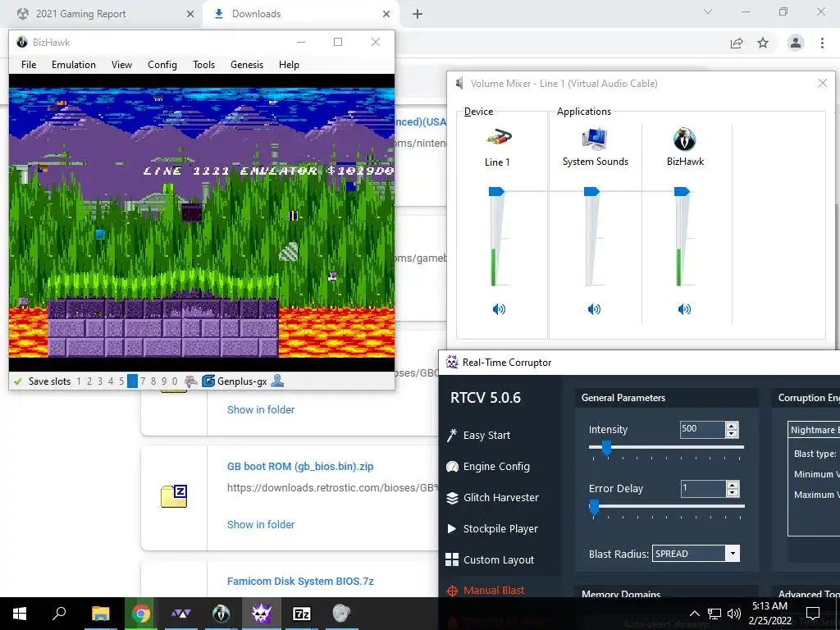This screenshot has width=840, height=630.
Task: Open the Stockpile Player
Action: coord(492,529)
